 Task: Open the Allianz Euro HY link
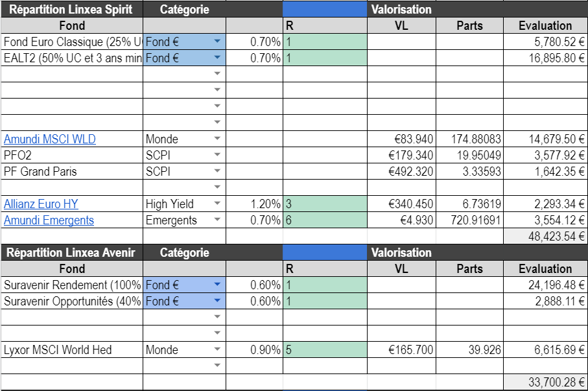pyautogui.click(x=41, y=204)
